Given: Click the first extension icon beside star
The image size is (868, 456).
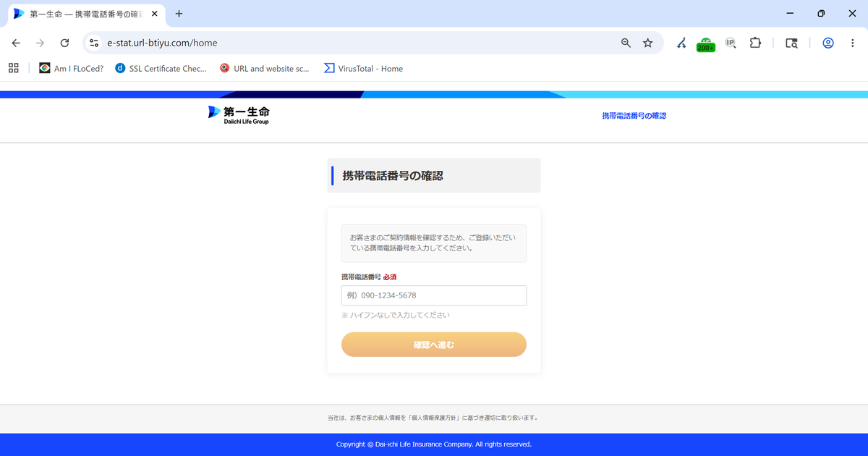Looking at the screenshot, I should click(x=681, y=43).
